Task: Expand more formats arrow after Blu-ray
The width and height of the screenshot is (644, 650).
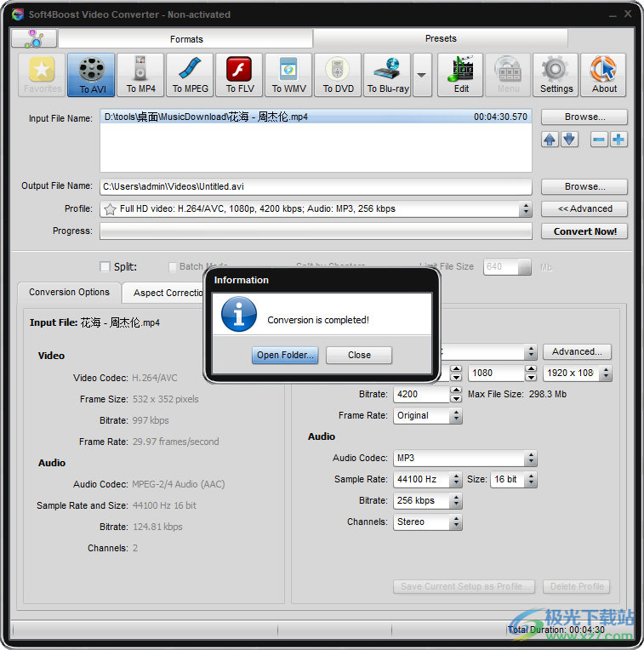Action: [422, 75]
